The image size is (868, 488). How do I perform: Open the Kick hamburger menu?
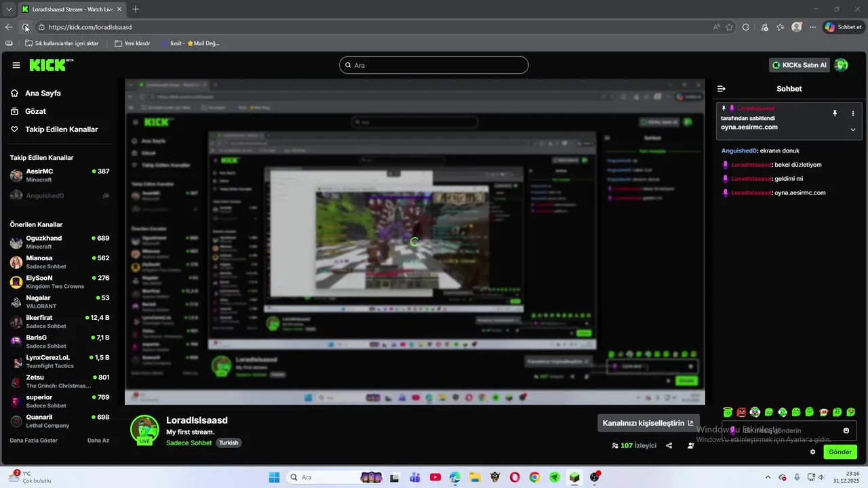16,65
